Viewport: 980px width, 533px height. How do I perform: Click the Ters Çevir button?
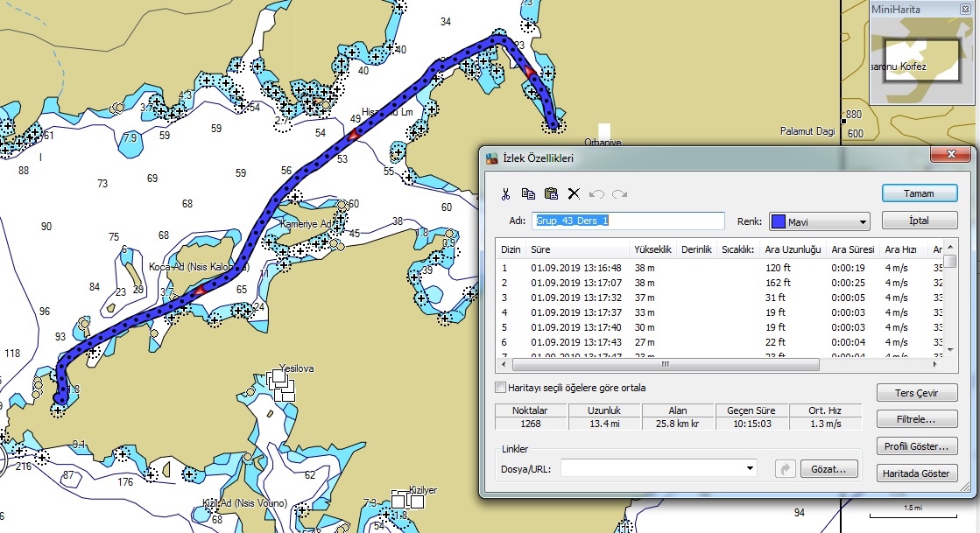click(x=917, y=392)
